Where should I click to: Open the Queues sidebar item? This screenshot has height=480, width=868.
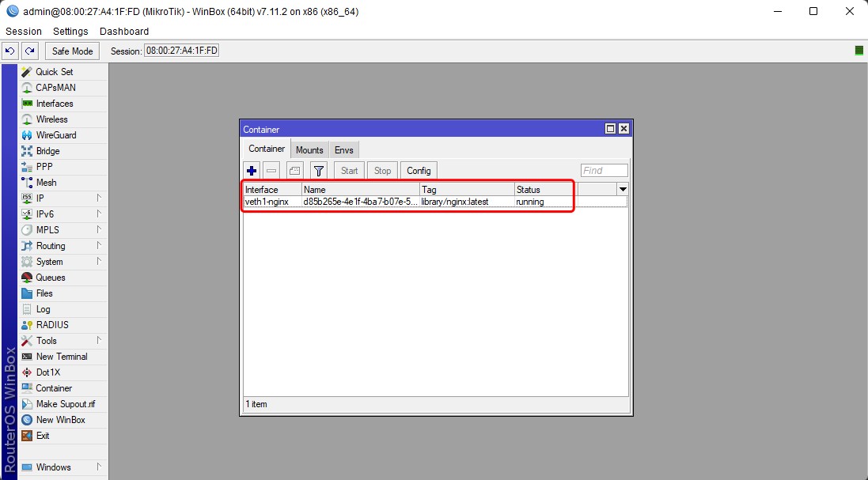(50, 278)
